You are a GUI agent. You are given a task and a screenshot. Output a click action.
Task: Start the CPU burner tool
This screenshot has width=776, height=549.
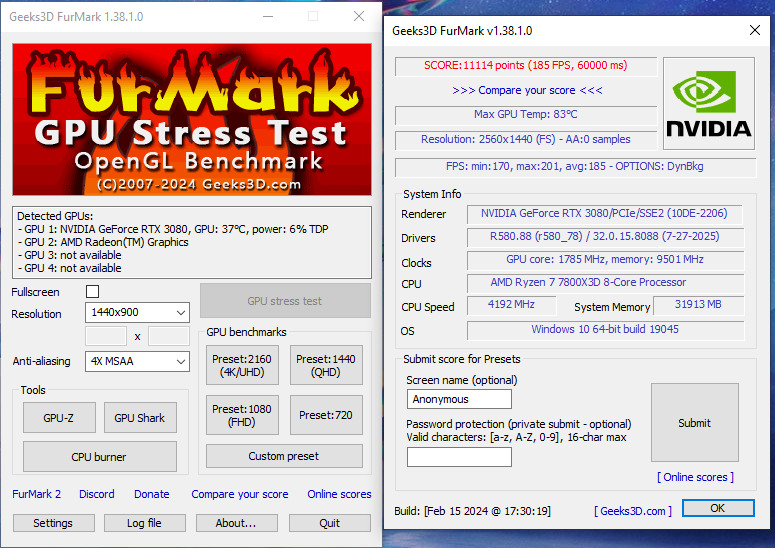click(x=99, y=456)
